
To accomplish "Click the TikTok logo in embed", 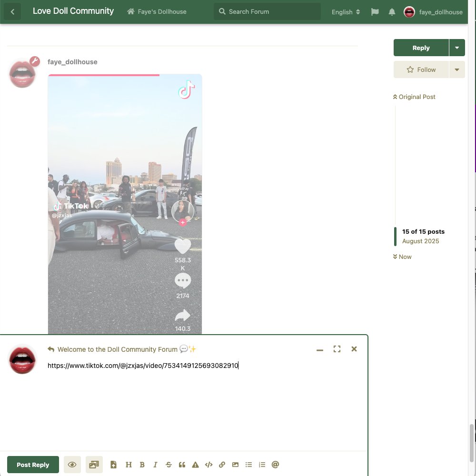I will [x=186, y=89].
